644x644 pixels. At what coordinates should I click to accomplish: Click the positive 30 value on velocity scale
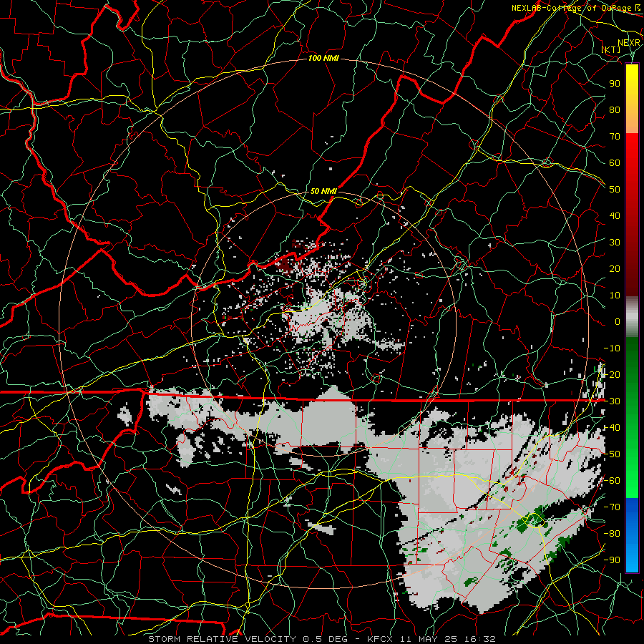pyautogui.click(x=615, y=243)
